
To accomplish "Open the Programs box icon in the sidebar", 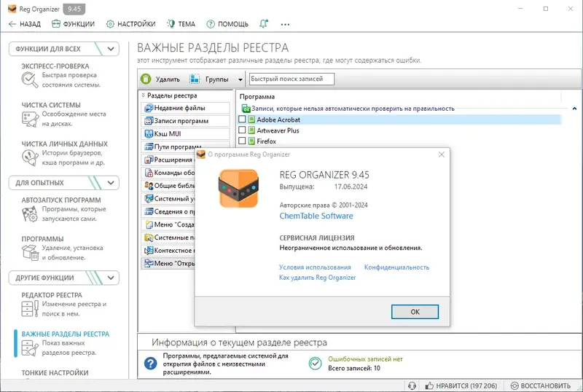I will pos(29,253).
